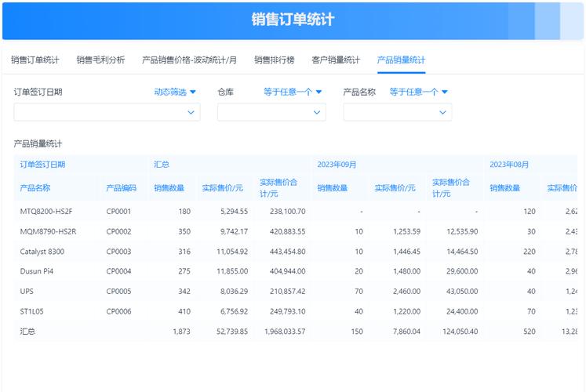Click chevron in 产品名称 filter field

[x=443, y=112]
